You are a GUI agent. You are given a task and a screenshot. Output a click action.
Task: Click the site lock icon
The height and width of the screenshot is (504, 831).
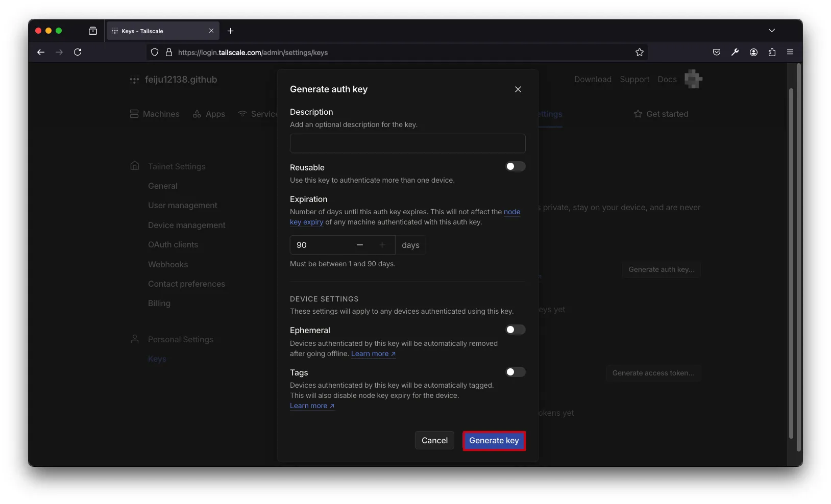click(x=169, y=52)
